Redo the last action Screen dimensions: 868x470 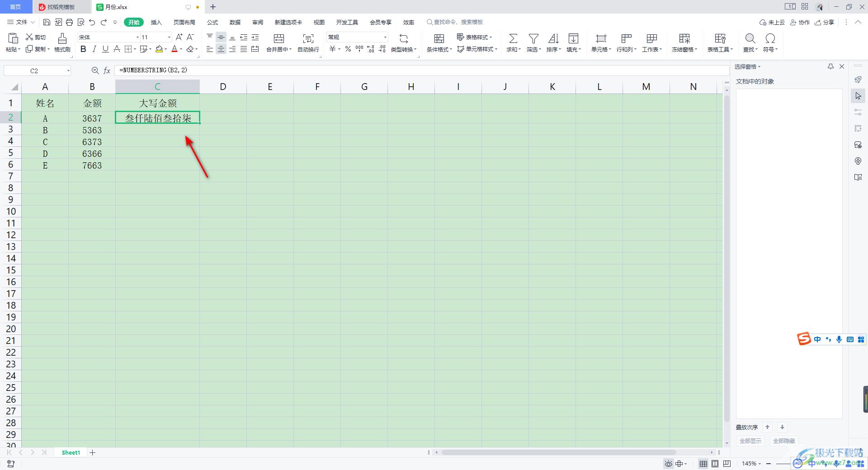[x=104, y=22]
